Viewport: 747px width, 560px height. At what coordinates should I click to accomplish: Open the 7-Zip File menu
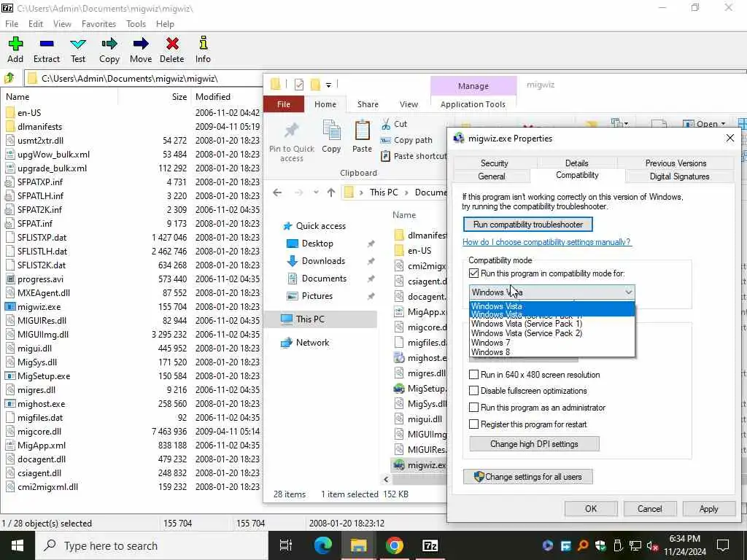coord(12,24)
